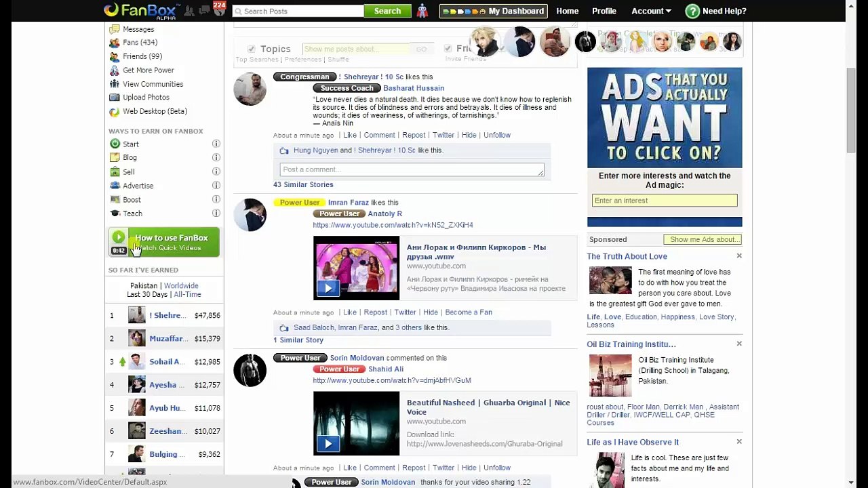Expand 1 Similar Story

(x=298, y=340)
